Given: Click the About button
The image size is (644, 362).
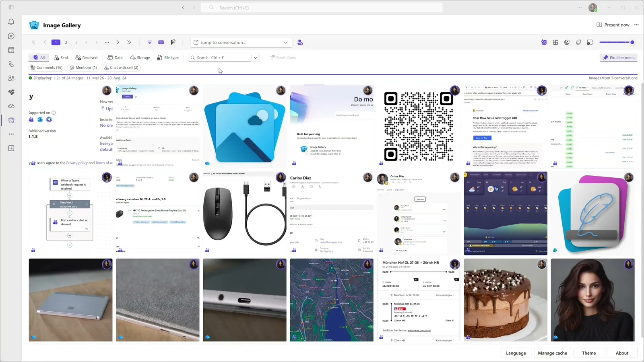Looking at the screenshot, I should click(x=622, y=353).
